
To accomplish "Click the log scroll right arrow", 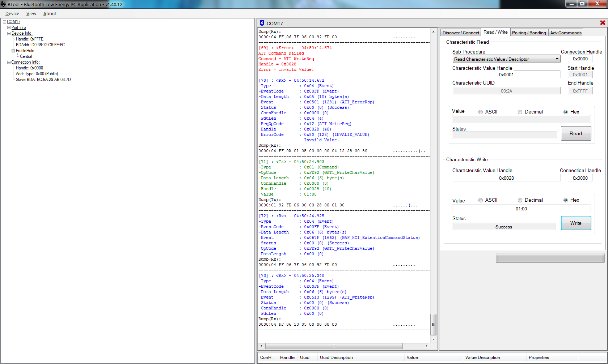I will (x=426, y=346).
